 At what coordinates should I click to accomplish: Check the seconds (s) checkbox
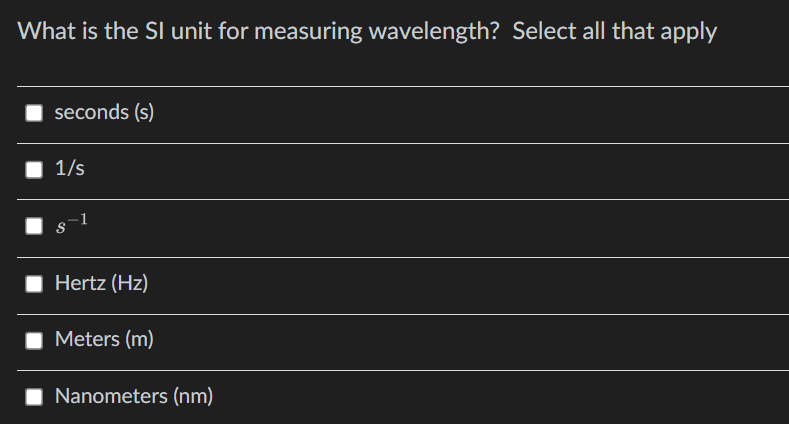35,113
